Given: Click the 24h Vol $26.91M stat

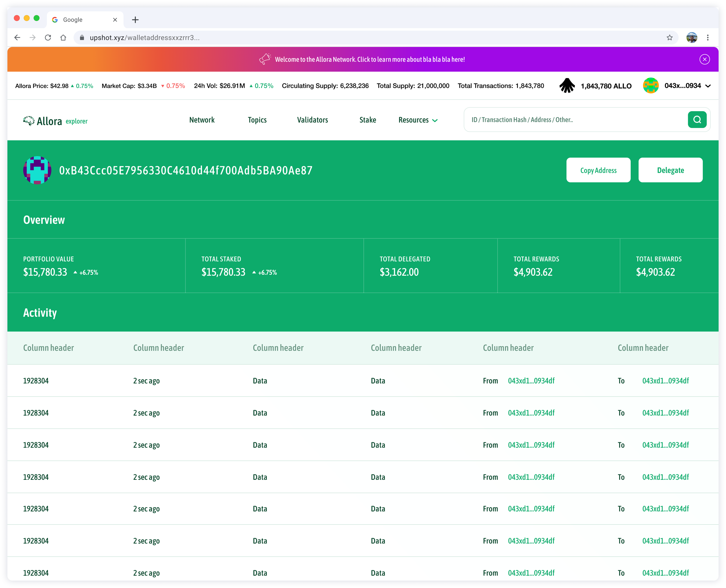Looking at the screenshot, I should coord(234,86).
